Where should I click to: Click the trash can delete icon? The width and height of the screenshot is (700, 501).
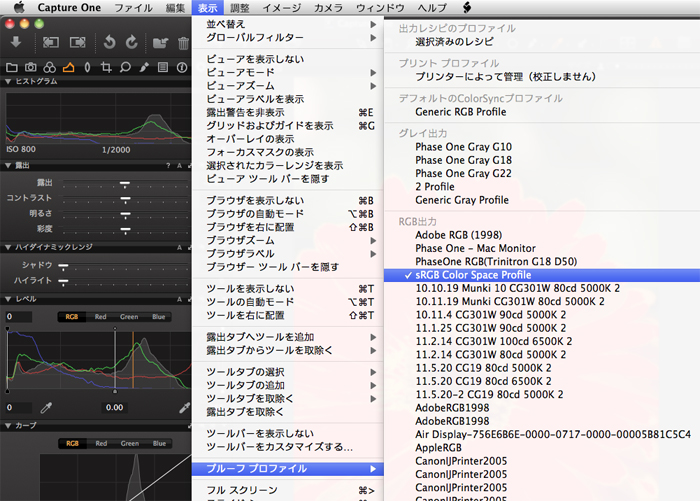(x=183, y=43)
